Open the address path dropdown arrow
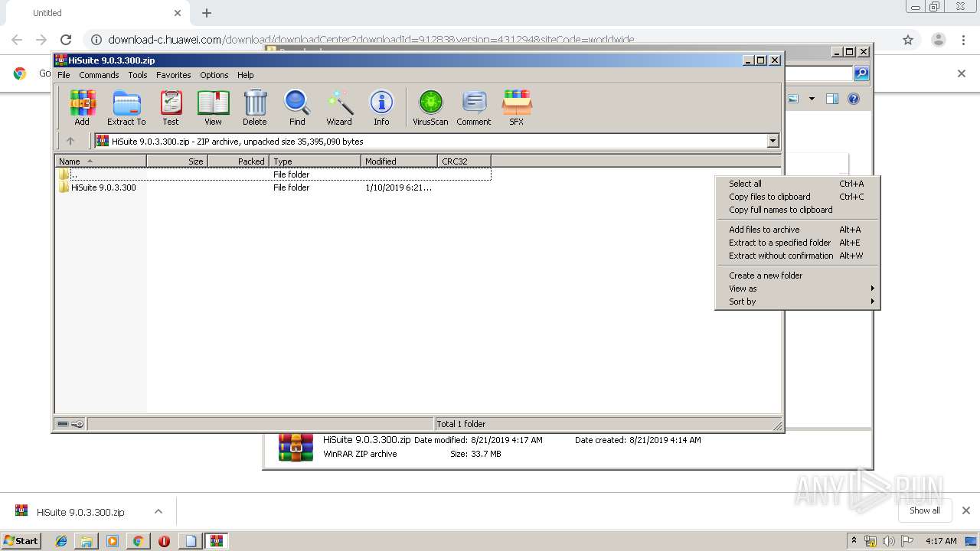The height and width of the screenshot is (551, 980). 773,141
